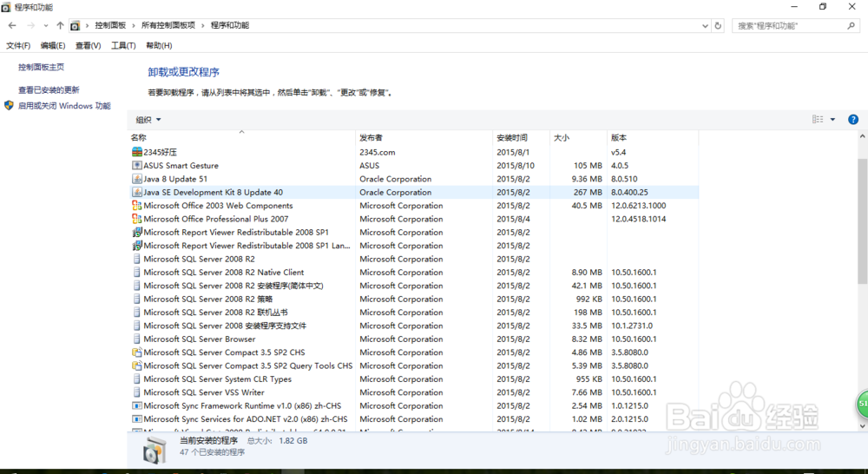Viewport: 868px width, 474px height.
Task: Select SQL Server 2008 R2 联机丛书 row
Action: coord(414,313)
